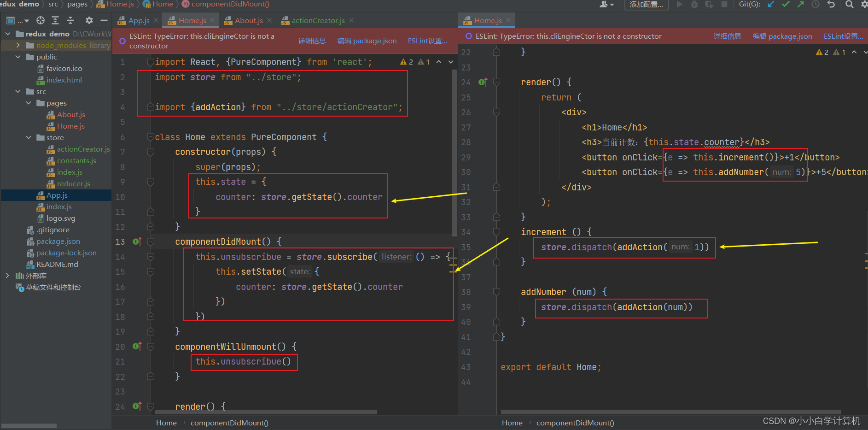The image size is (868, 430).
Task: Click Select Opened File target icon
Action: (x=41, y=20)
